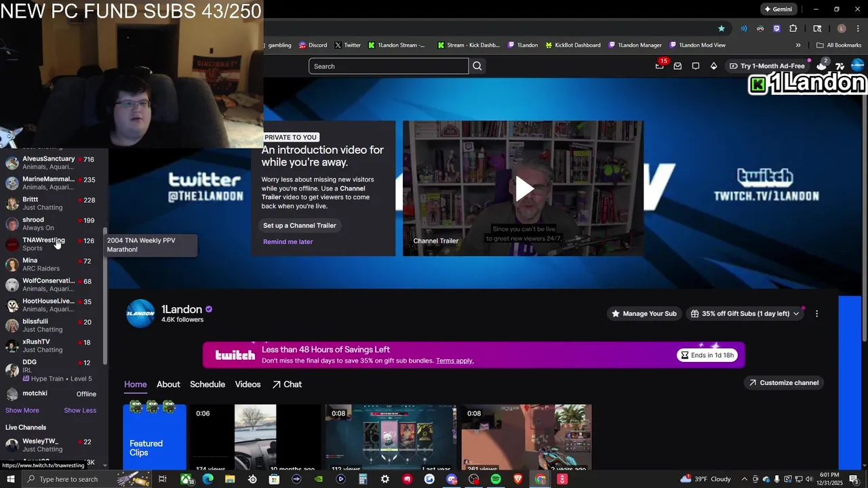
Task: Expand the bookmarks overflow chevron
Action: 798,45
